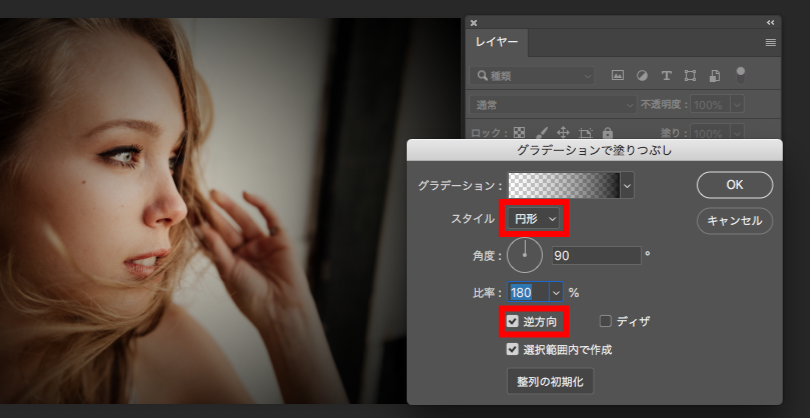The width and height of the screenshot is (810, 418).
Task: Click the 塗り value field
Action: 710,132
